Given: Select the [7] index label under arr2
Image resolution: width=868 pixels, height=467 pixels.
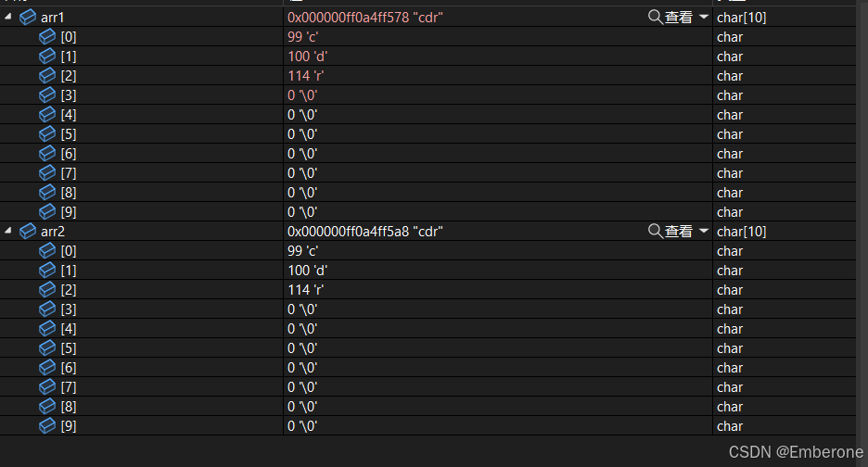Looking at the screenshot, I should pyautogui.click(x=69, y=387).
